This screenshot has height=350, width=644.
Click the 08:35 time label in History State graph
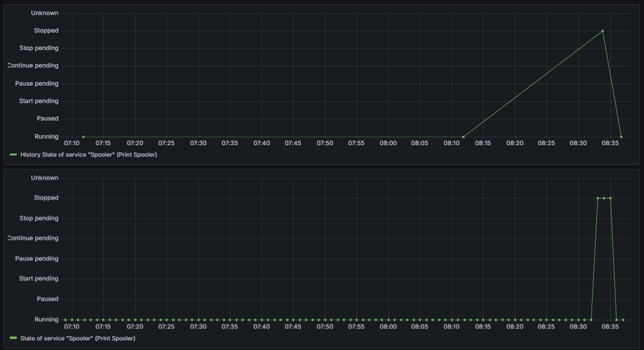pos(610,143)
